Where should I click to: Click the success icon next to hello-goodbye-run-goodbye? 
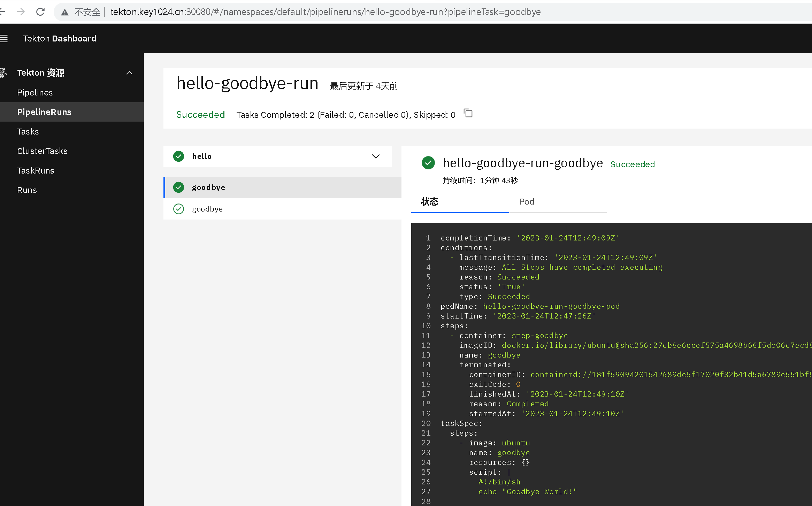[428, 163]
